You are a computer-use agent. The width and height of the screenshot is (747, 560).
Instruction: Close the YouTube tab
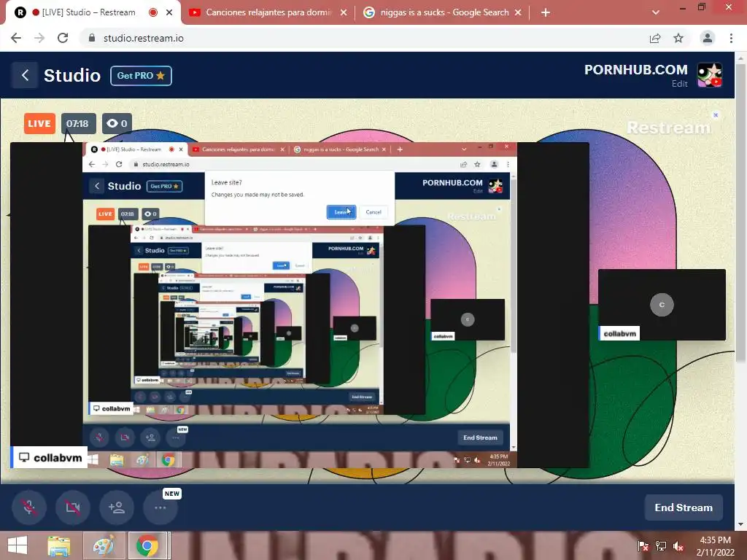pos(344,13)
